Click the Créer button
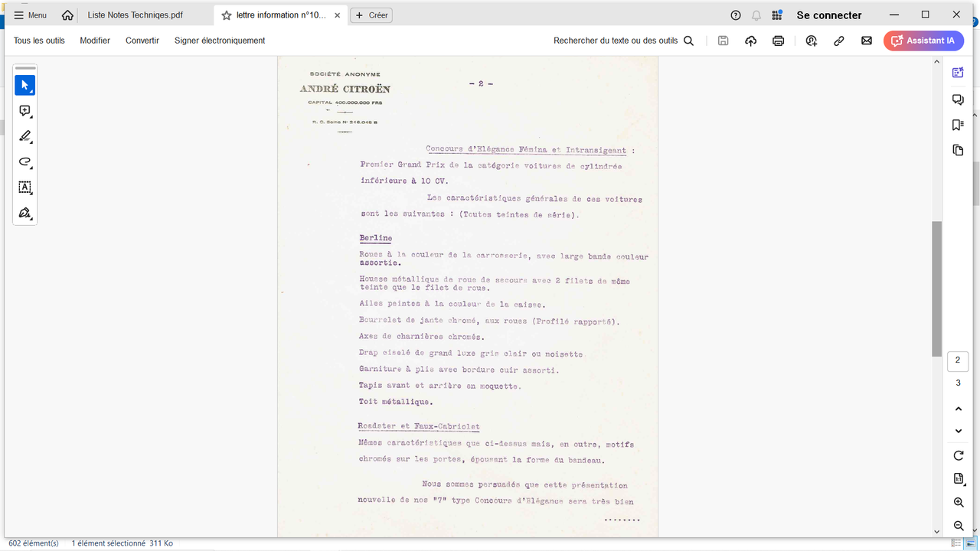Image resolution: width=980 pixels, height=551 pixels. (x=371, y=15)
